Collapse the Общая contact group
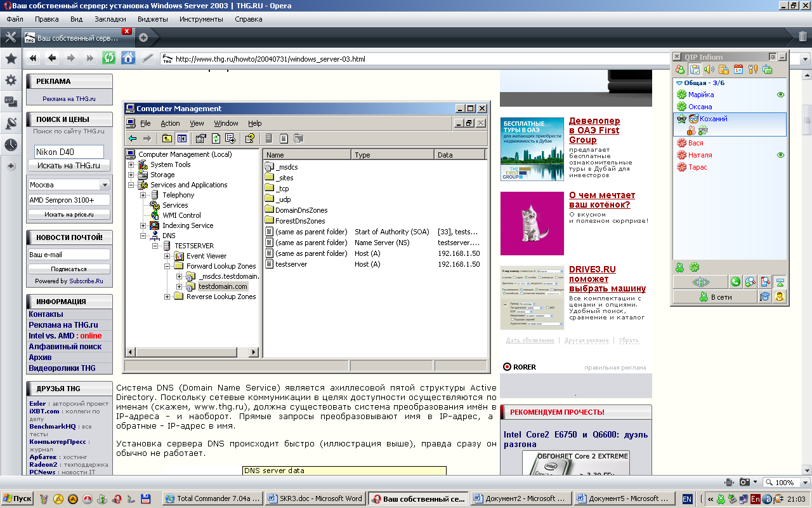Viewport: 812px width, 508px height. [679, 83]
